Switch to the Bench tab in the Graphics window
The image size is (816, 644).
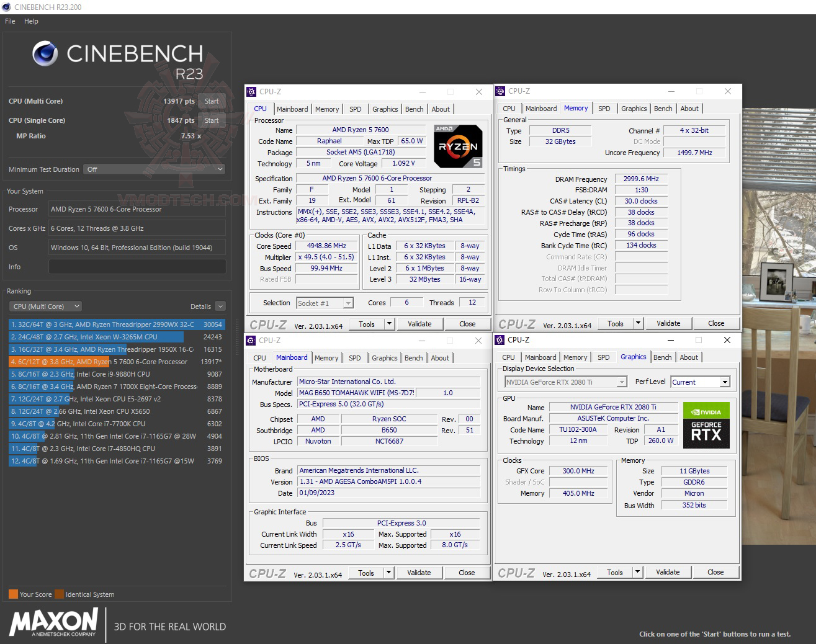pos(662,357)
